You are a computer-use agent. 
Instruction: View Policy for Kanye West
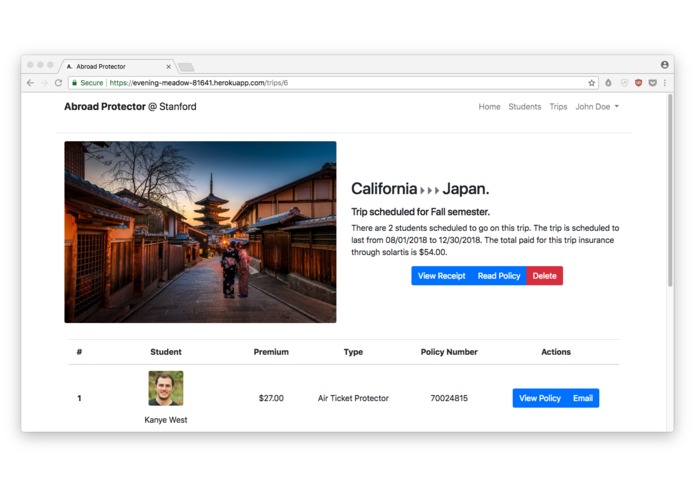pos(540,398)
